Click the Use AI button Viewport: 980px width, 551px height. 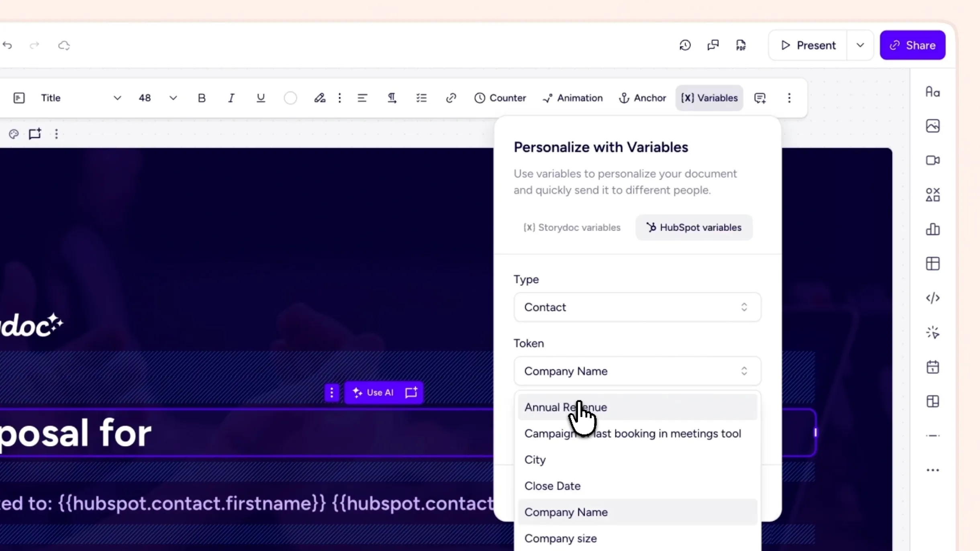click(x=373, y=393)
